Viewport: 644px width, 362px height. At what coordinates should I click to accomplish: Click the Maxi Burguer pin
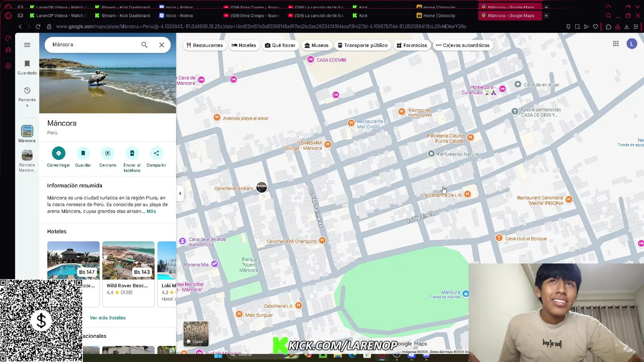239,315
